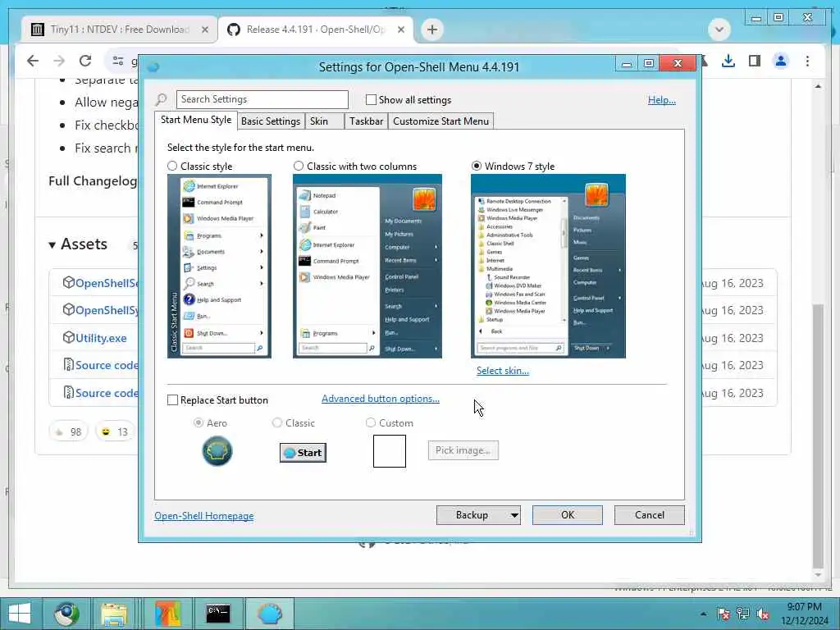Click the browser forward arrow
This screenshot has height=630, width=840.
pos(59,61)
